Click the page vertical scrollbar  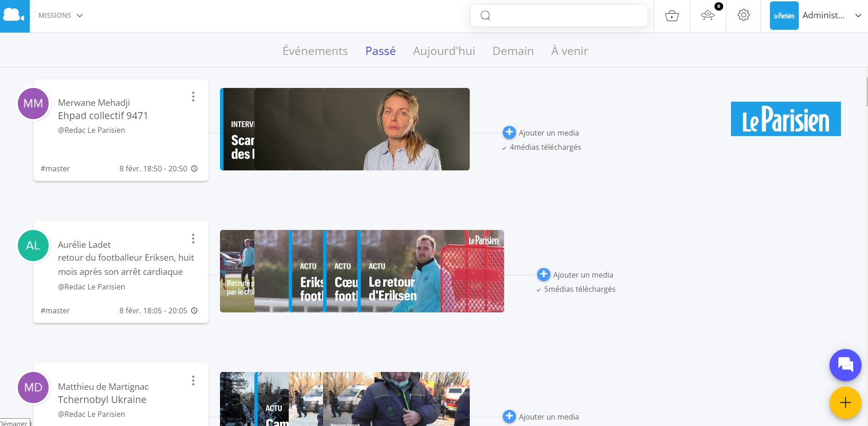(866, 92)
